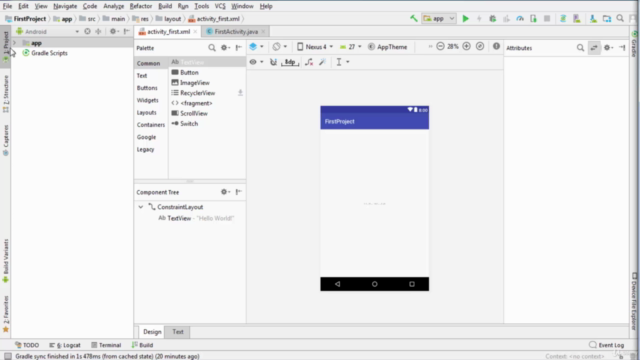Image resolution: width=640 pixels, height=360 pixels.
Task: Zoom in the design preview
Action: coord(467,47)
